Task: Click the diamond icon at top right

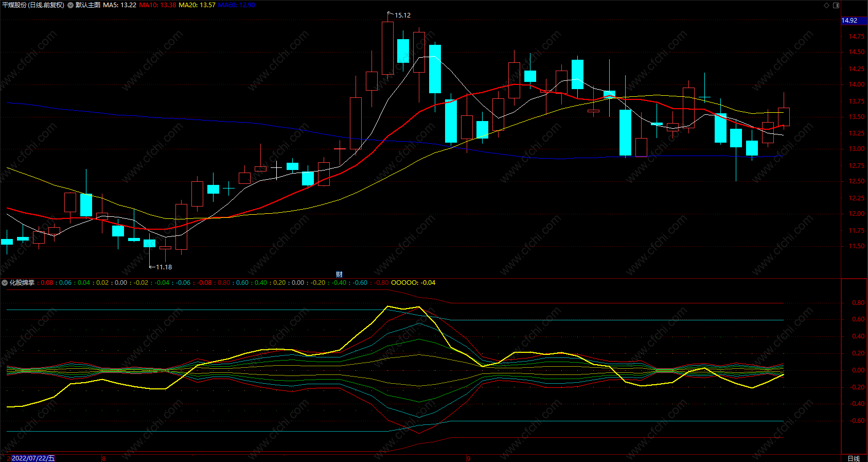Action: click(x=827, y=5)
